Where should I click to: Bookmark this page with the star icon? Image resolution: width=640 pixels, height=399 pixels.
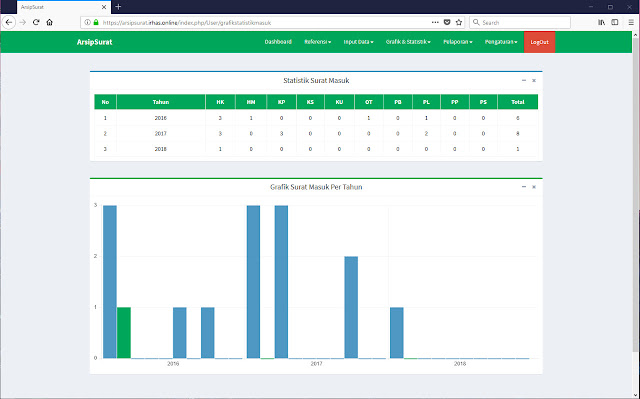[459, 22]
